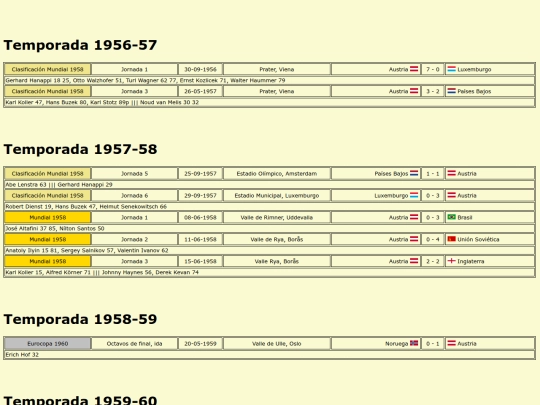Click the '0 - 1' score cell
The width and height of the screenshot is (540, 405).
tap(433, 343)
